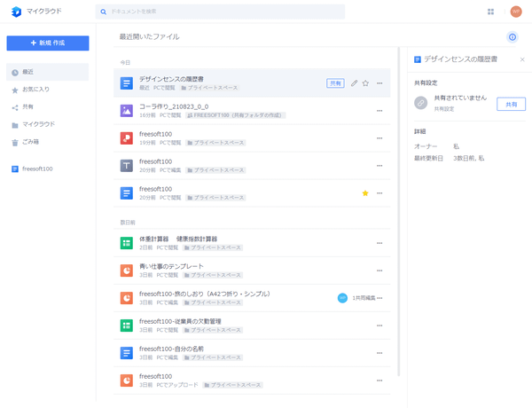Open the user avatar account menu
532x408 pixels.
coord(515,12)
